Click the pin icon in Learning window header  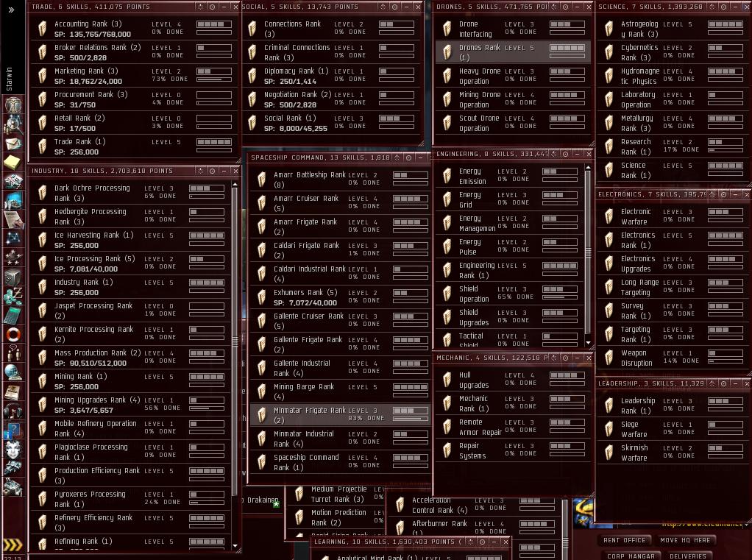click(x=470, y=542)
